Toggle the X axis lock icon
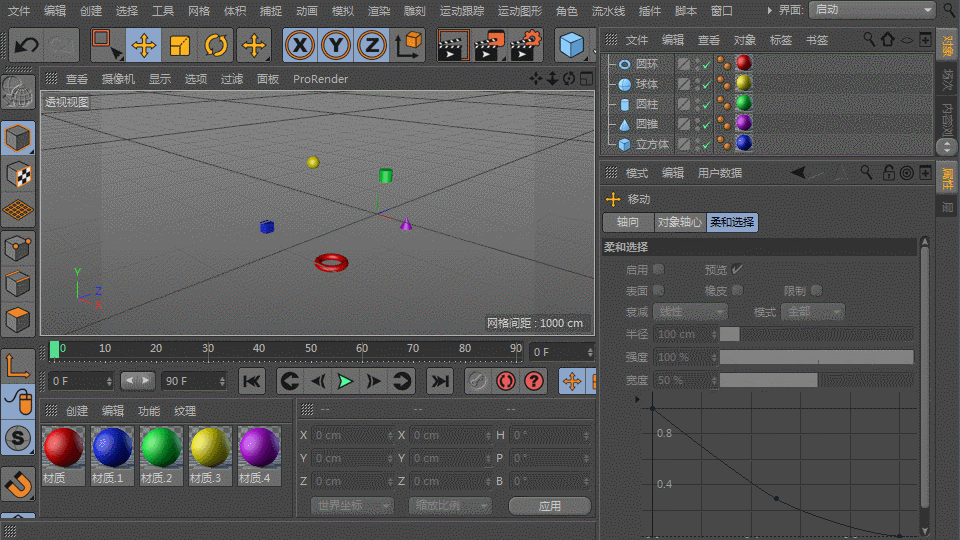 pos(300,45)
